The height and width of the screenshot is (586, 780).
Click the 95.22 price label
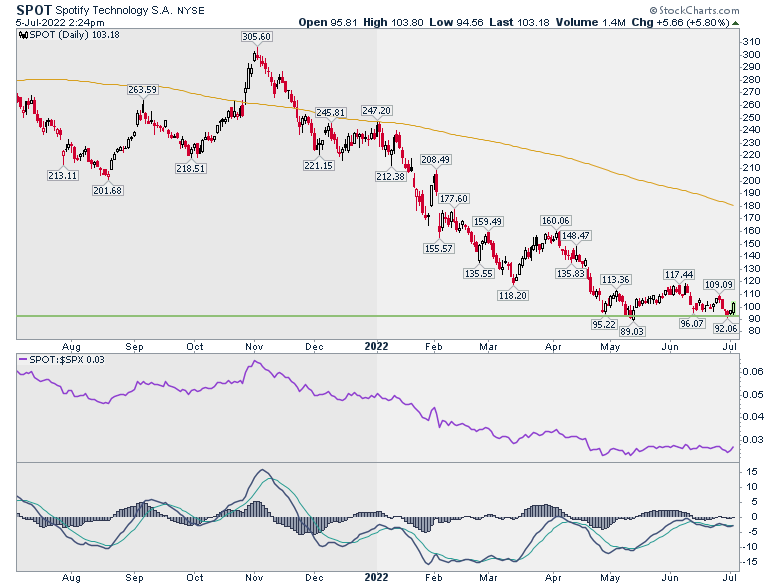(603, 324)
